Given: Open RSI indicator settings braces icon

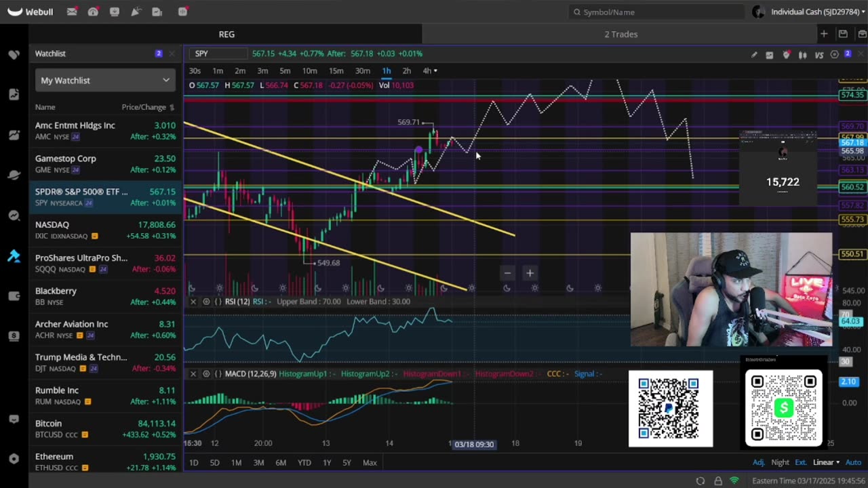Looking at the screenshot, I should point(218,302).
